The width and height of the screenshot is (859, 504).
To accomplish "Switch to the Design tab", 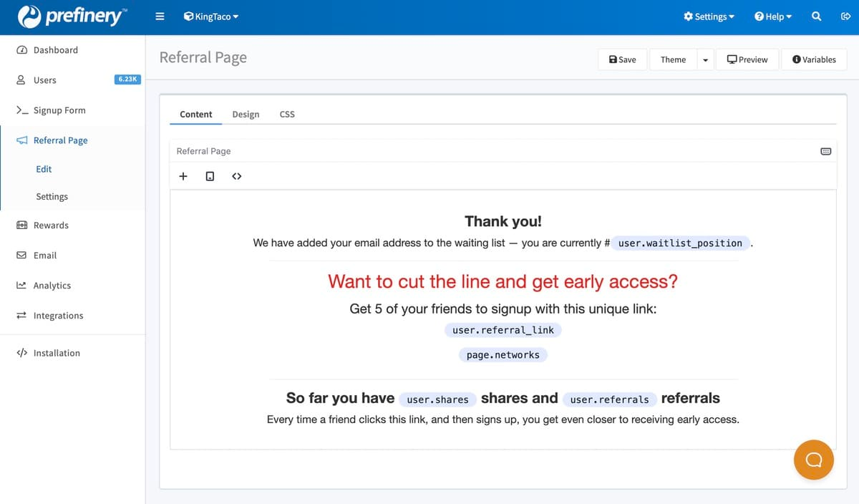I will click(246, 114).
